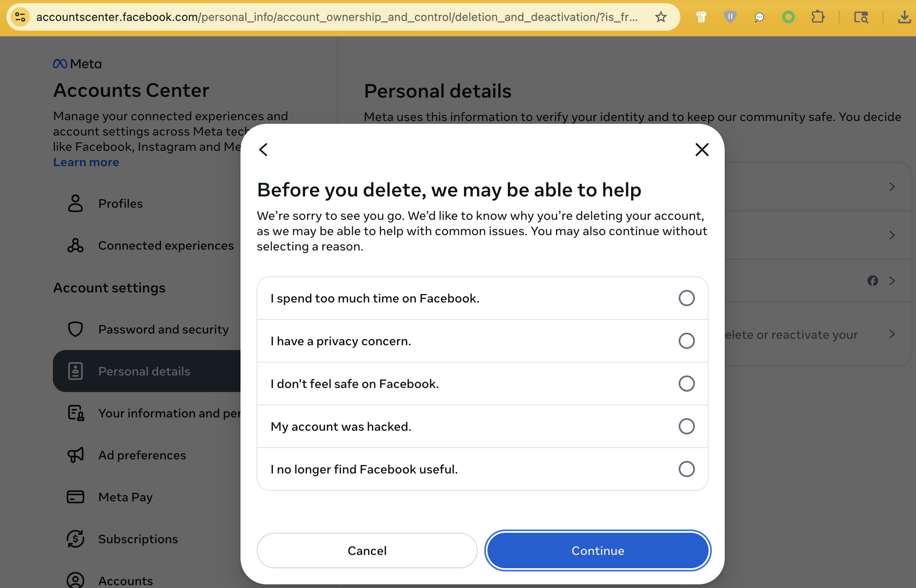
Task: Open the delete or reactivate row chevron
Action: pyautogui.click(x=892, y=334)
